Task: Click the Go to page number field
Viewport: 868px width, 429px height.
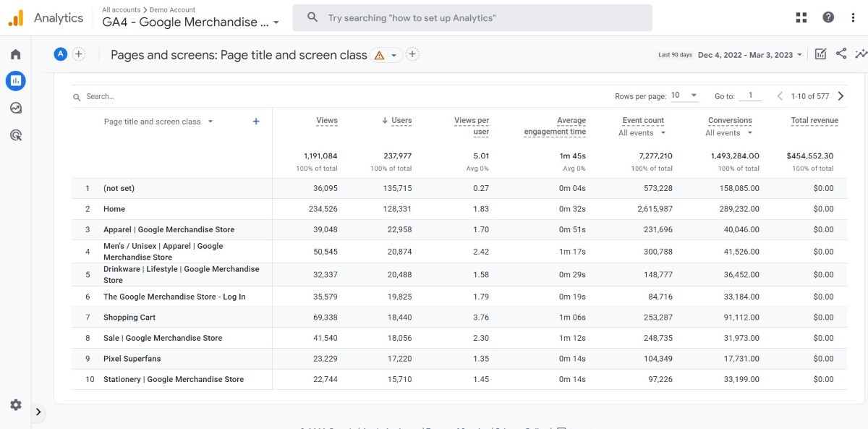Action: (751, 95)
